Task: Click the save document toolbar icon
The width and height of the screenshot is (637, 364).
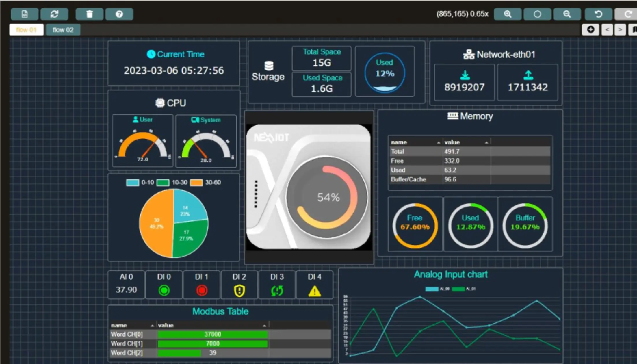Action: pyautogui.click(x=25, y=14)
